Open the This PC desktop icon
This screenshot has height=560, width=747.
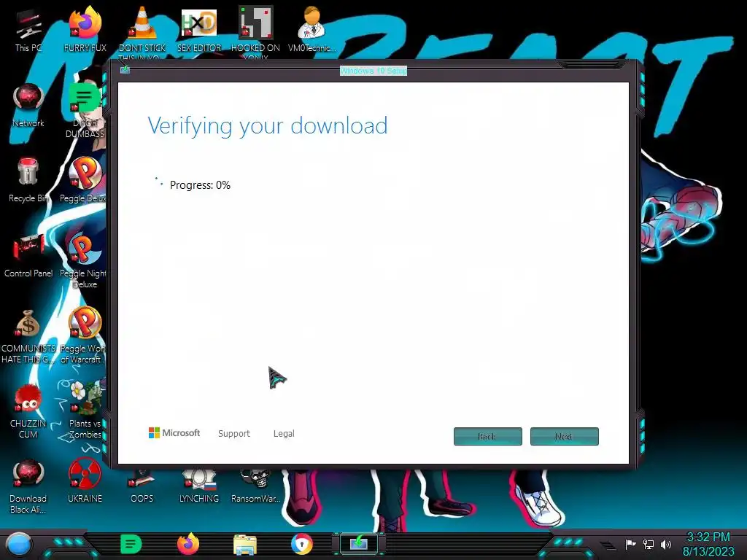click(28, 31)
